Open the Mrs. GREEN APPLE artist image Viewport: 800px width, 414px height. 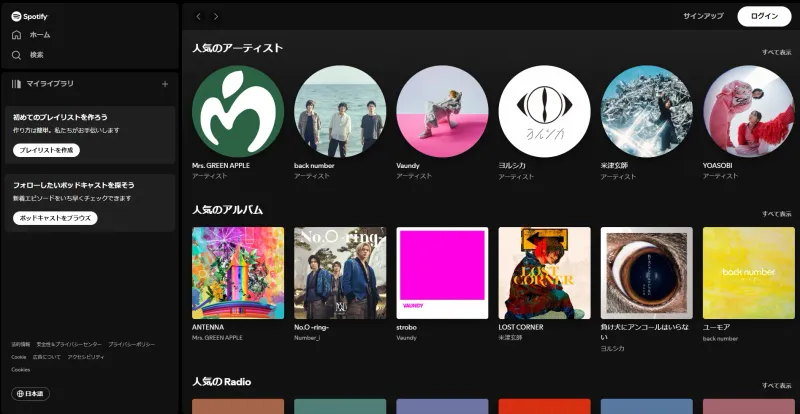[238, 111]
